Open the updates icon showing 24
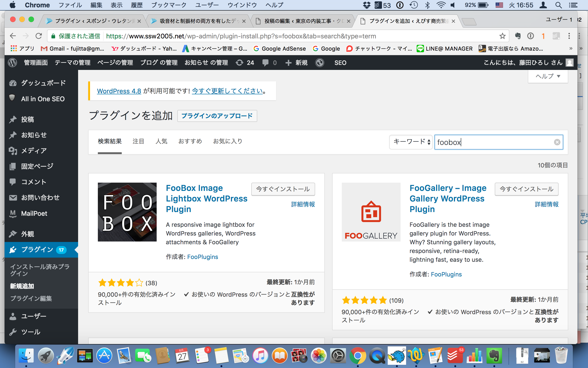Image resolution: width=588 pixels, height=368 pixels. click(x=245, y=63)
